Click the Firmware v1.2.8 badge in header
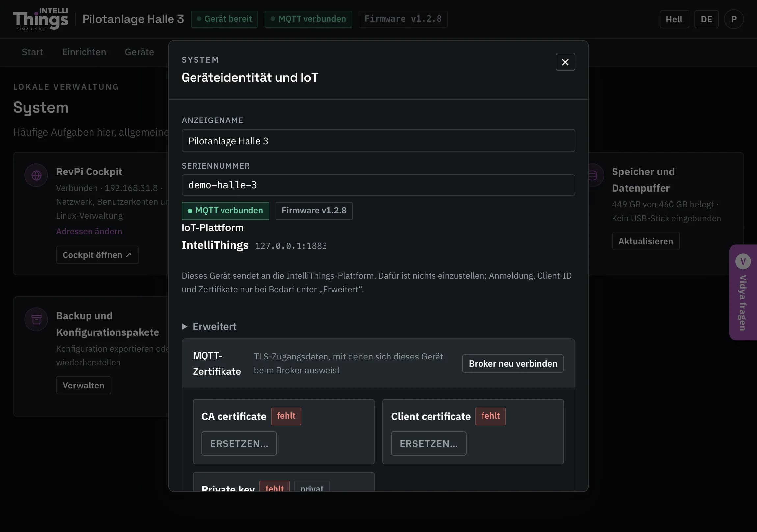The height and width of the screenshot is (532, 757). pos(403,19)
